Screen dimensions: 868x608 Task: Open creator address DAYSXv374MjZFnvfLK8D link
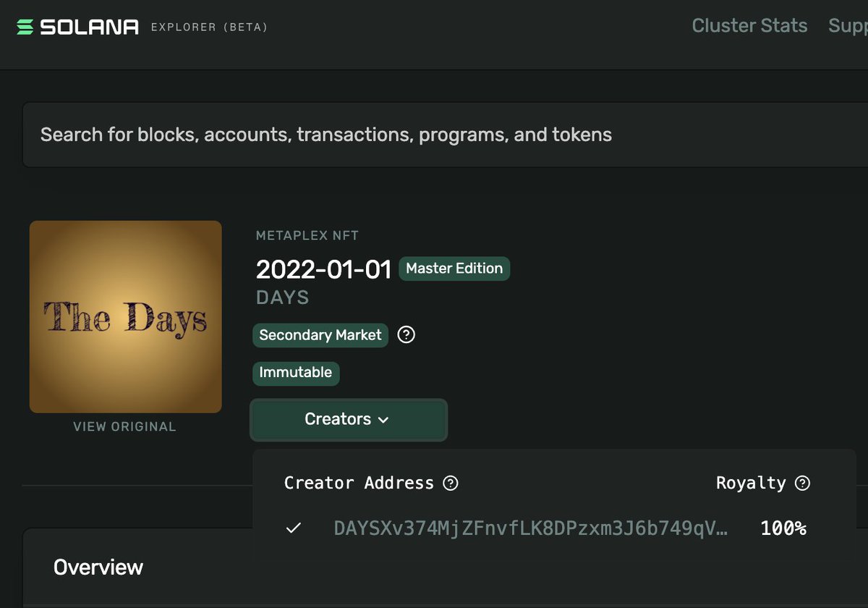[531, 528]
